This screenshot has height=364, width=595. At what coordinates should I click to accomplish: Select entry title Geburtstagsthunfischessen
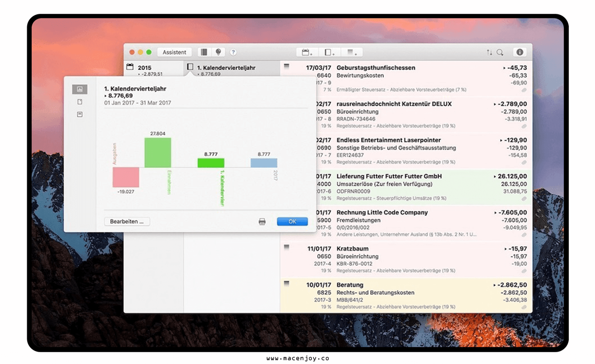[x=376, y=68]
